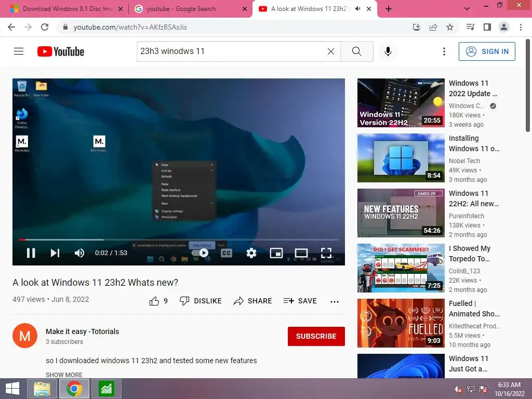
Task: Search with your voice microphone
Action: pyautogui.click(x=388, y=51)
